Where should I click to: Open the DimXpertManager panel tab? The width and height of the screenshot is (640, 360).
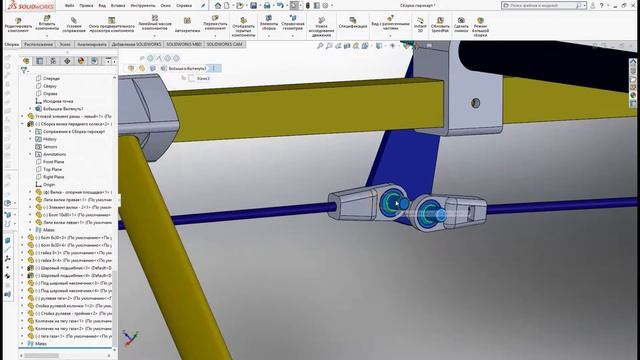pyautogui.click(x=67, y=61)
